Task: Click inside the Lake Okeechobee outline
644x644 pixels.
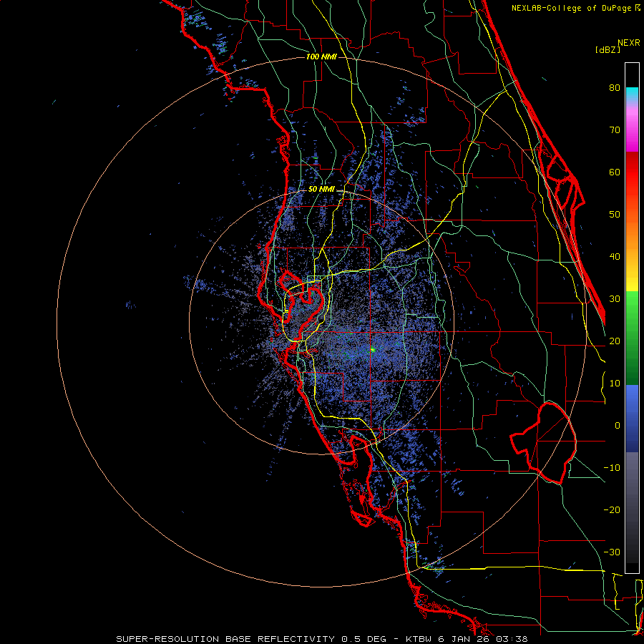Action: click(546, 441)
